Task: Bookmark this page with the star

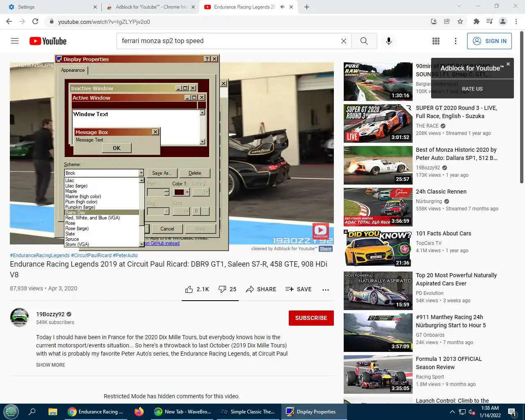Action: click(460, 21)
